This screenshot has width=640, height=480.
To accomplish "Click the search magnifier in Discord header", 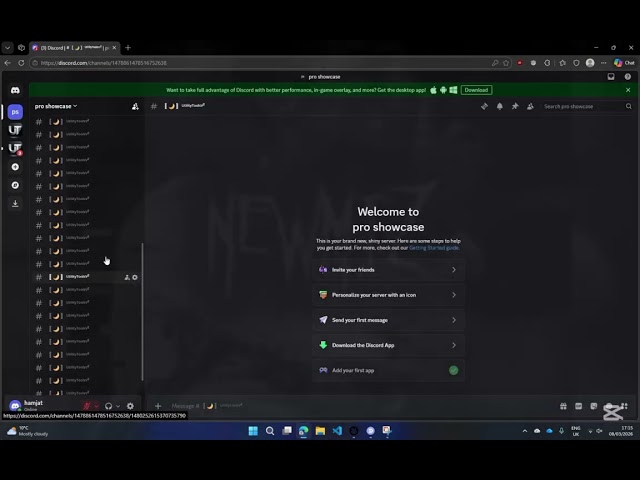I will 629,107.
